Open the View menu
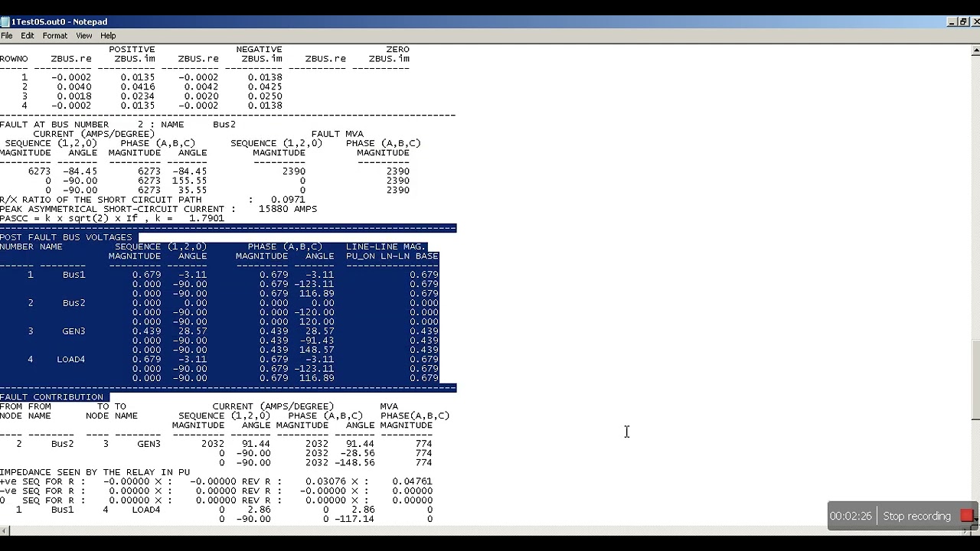The width and height of the screenshot is (980, 551). click(84, 35)
